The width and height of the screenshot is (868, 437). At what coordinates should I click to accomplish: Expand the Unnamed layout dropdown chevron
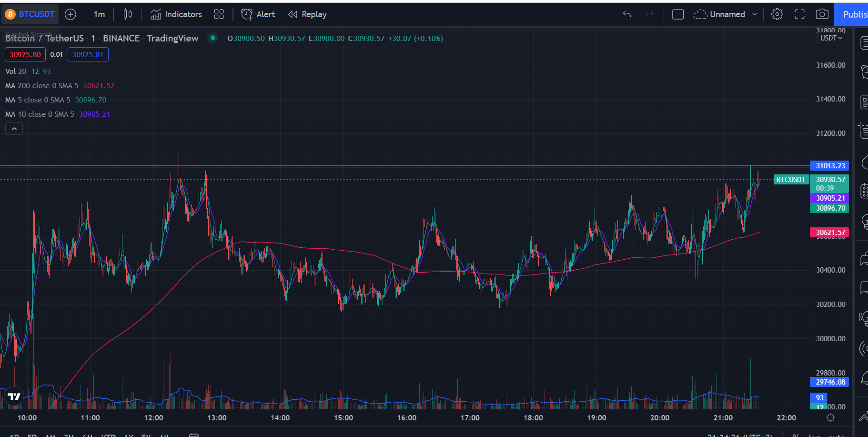pyautogui.click(x=755, y=14)
